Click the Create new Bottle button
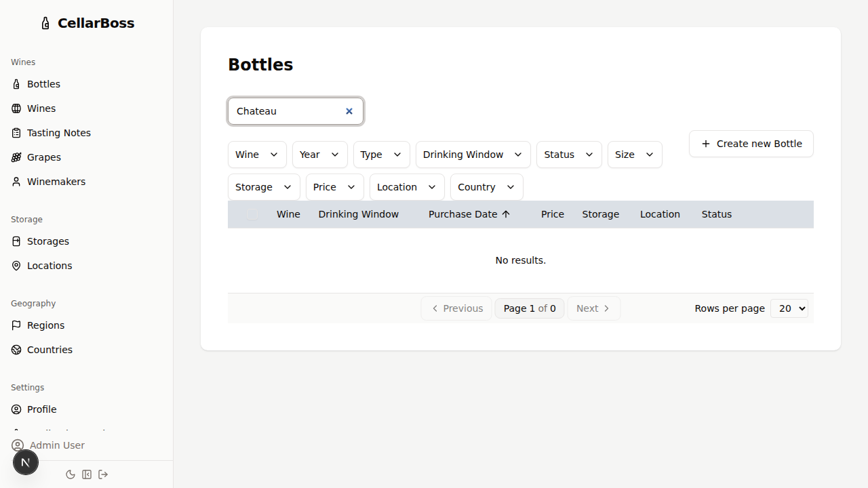 coord(751,144)
